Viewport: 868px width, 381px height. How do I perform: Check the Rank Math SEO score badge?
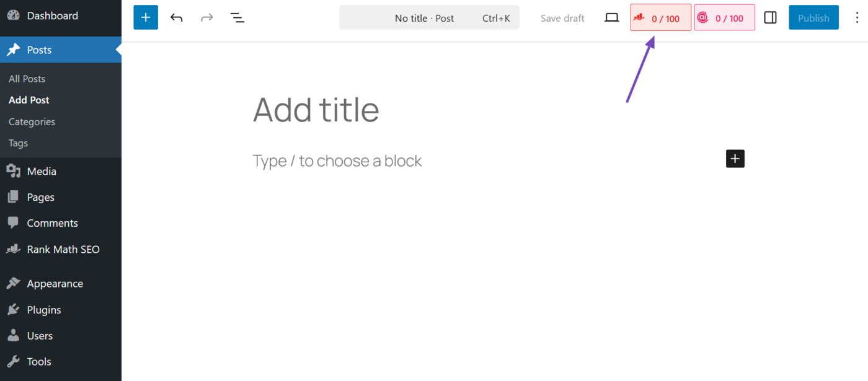point(660,17)
